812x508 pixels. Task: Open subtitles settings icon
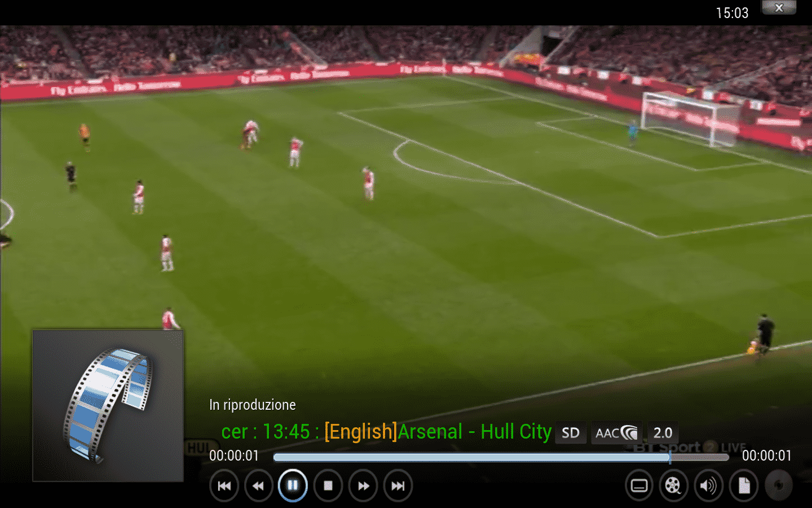click(x=639, y=485)
